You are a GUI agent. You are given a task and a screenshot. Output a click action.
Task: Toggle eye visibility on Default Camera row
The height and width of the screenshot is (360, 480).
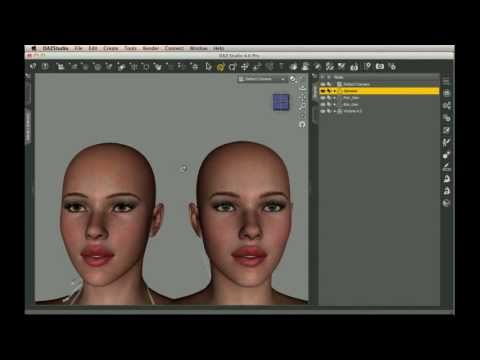pos(323,84)
